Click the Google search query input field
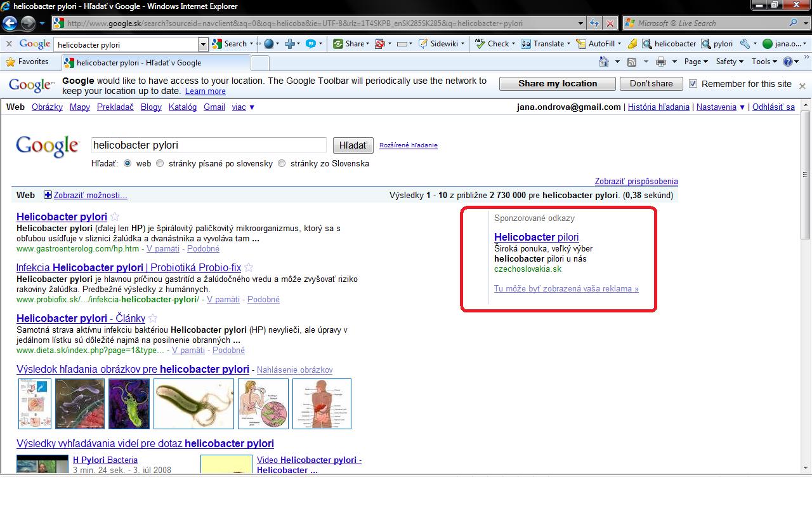This screenshot has width=812, height=508. pos(209,145)
